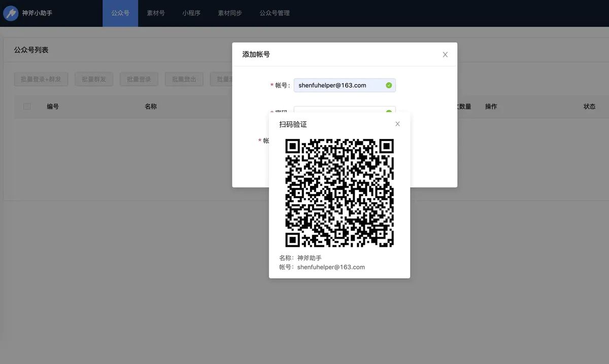Click the QR code image

tap(340, 193)
